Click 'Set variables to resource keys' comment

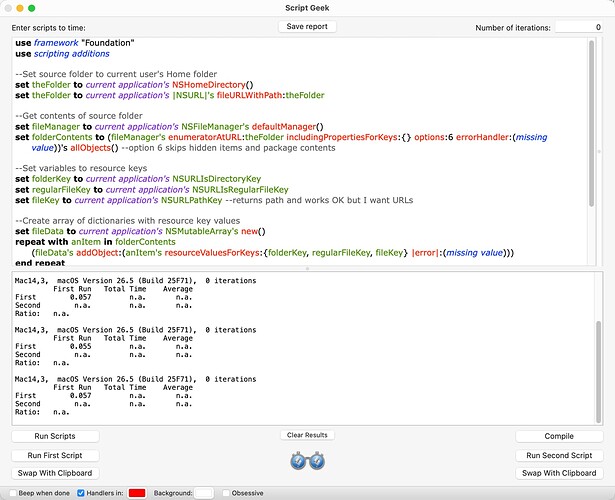[x=81, y=168]
